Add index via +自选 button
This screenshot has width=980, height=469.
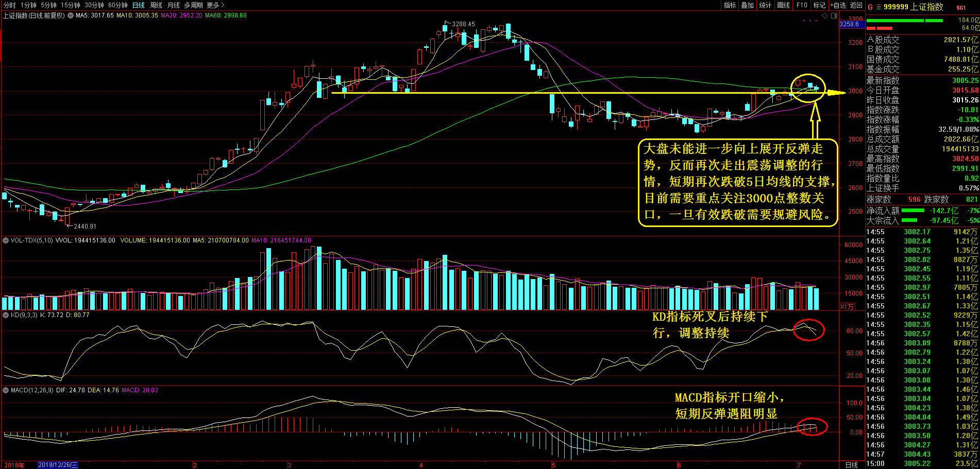click(838, 5)
